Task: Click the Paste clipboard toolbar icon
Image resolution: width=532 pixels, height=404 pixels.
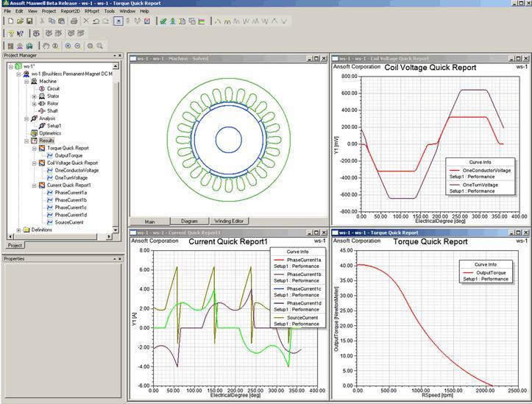Action: coord(61,21)
